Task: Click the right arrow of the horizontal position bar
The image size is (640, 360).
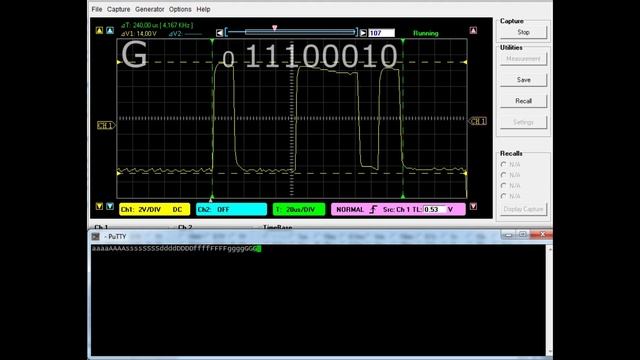Action: pos(363,33)
